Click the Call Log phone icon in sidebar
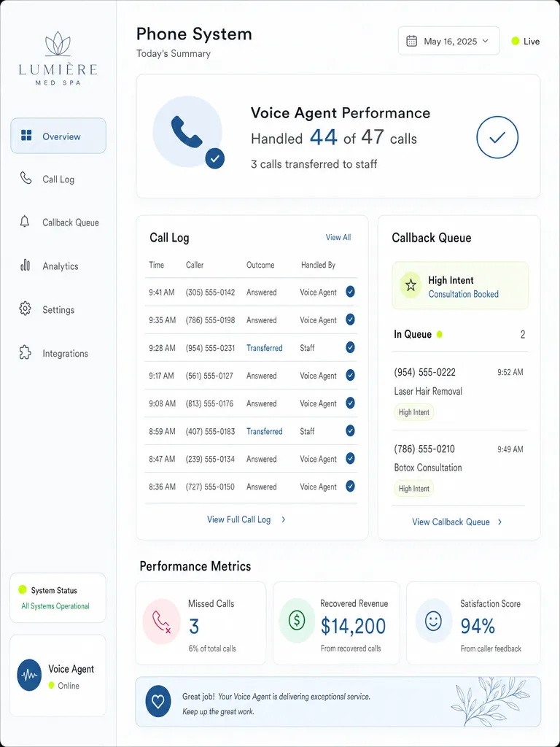 [x=26, y=178]
